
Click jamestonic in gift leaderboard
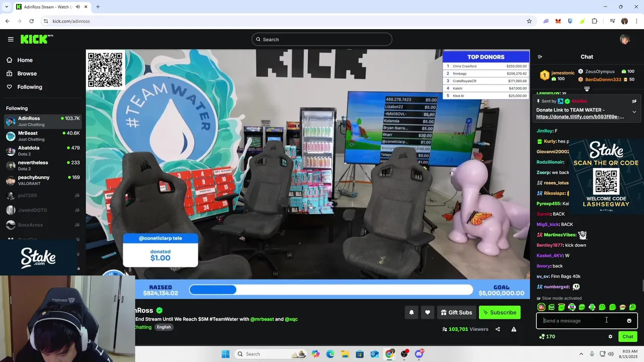pyautogui.click(x=562, y=73)
